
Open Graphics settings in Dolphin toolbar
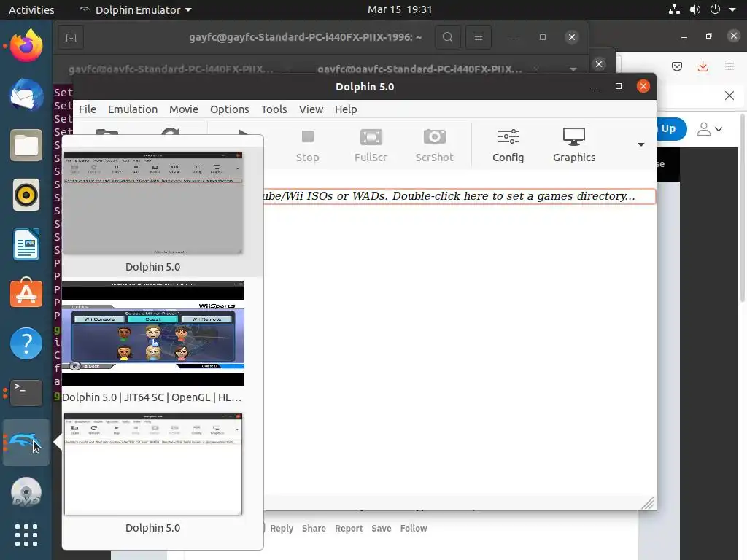pyautogui.click(x=574, y=145)
